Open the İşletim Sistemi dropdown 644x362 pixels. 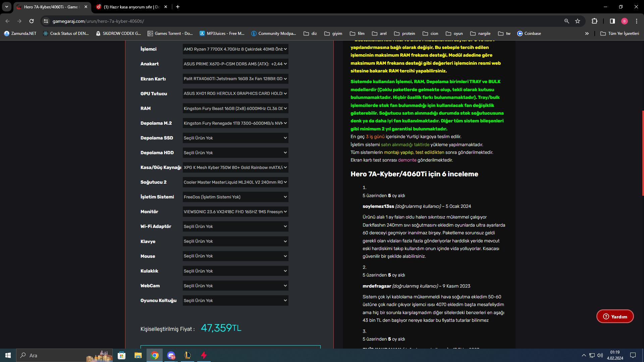click(x=235, y=197)
